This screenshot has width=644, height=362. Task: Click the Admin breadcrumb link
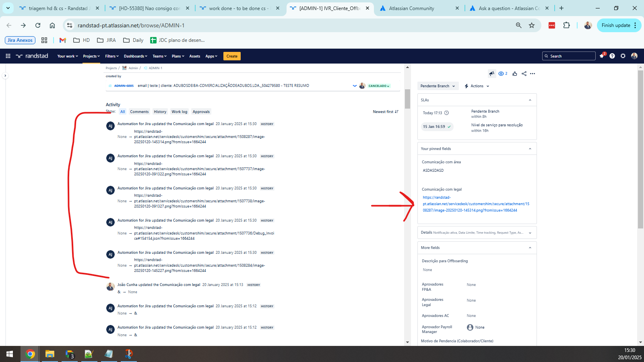(133, 68)
